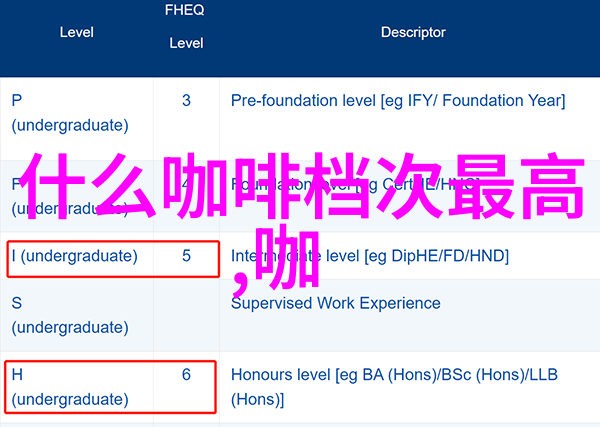Viewport: 600px width, 427px height.
Task: Click Foundation level Cert HE descriptor
Action: 355,184
